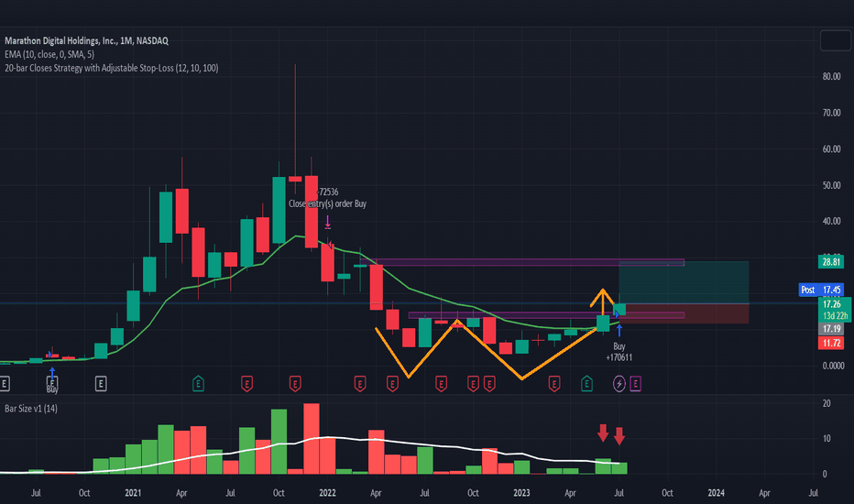Viewport: 854px width, 504px height.
Task: Open the red earnings marker under Aug 2022
Action: coord(441,384)
